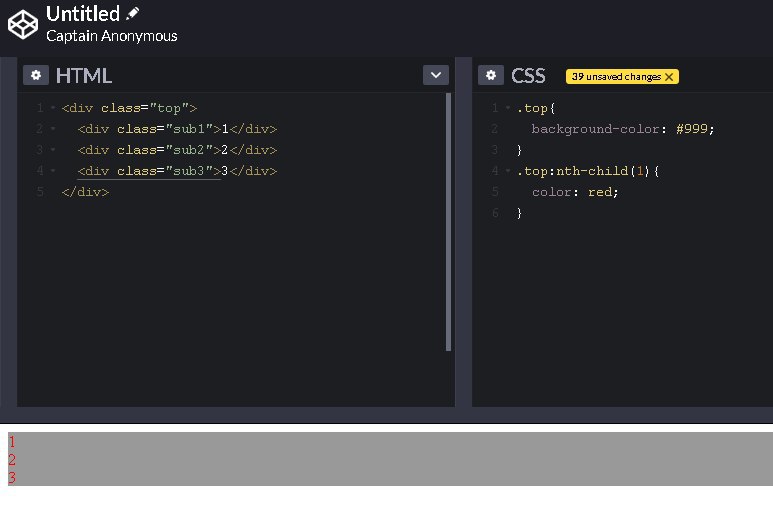Place cursor on sub2 div line
The image size is (773, 513).
[177, 150]
